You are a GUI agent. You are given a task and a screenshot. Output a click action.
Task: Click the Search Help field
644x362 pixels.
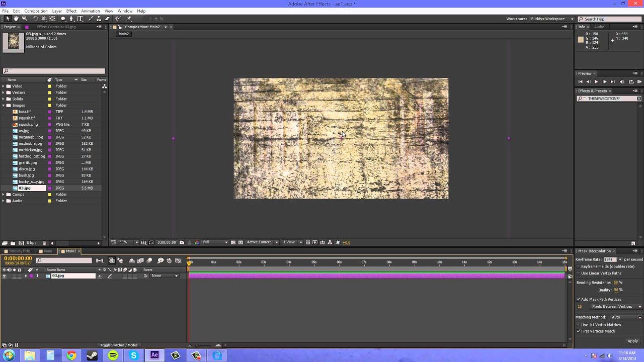tap(610, 19)
